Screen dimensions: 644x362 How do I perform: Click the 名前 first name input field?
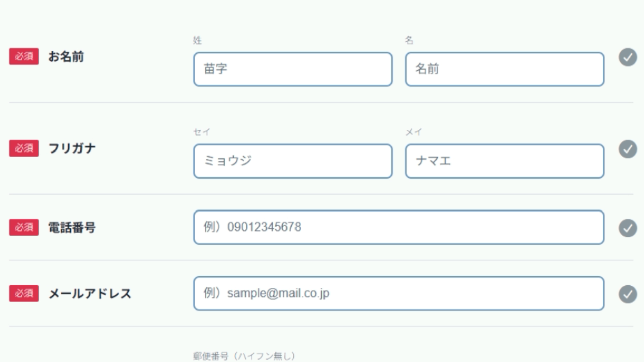(504, 69)
